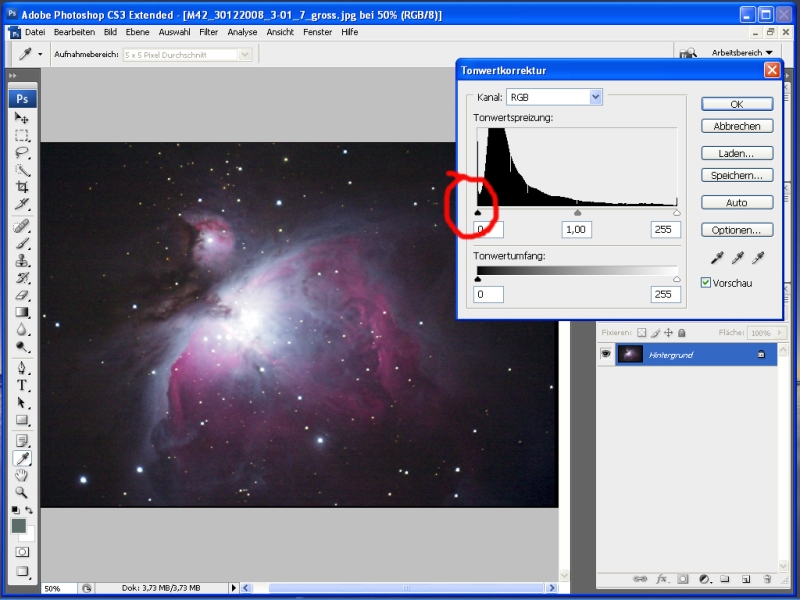Select the Move tool
The width and height of the screenshot is (800, 600).
pos(22,118)
